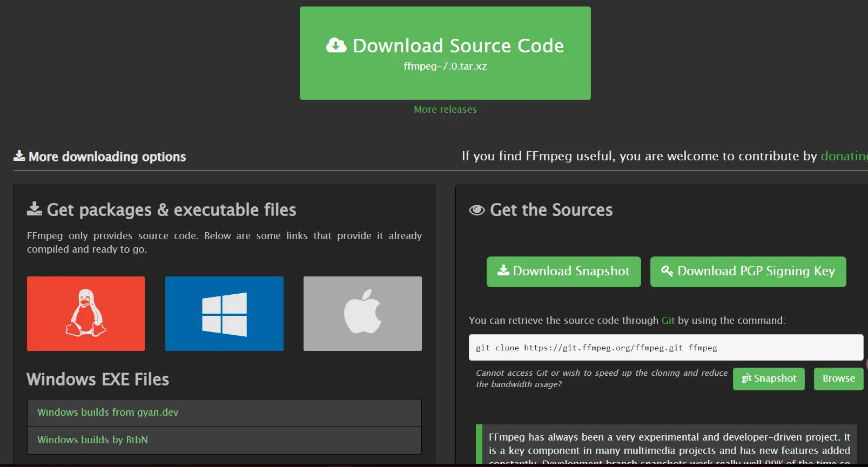Click the paragraph starting 'FFmpeg only provides source code'
Screen dimensions: 868x467
click(224, 242)
